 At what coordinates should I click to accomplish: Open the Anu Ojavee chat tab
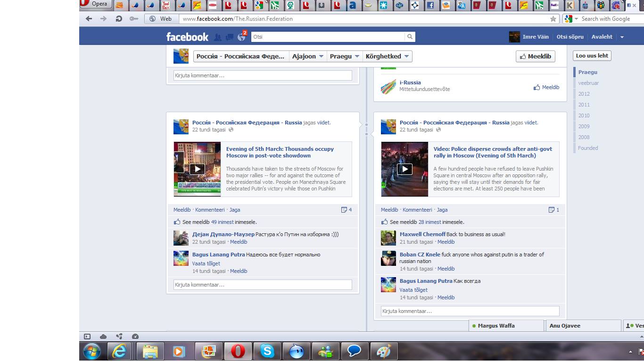584,326
